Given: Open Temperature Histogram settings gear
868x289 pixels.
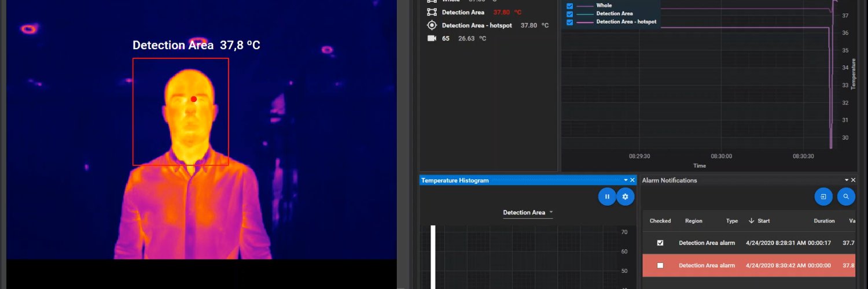Looking at the screenshot, I should 625,197.
